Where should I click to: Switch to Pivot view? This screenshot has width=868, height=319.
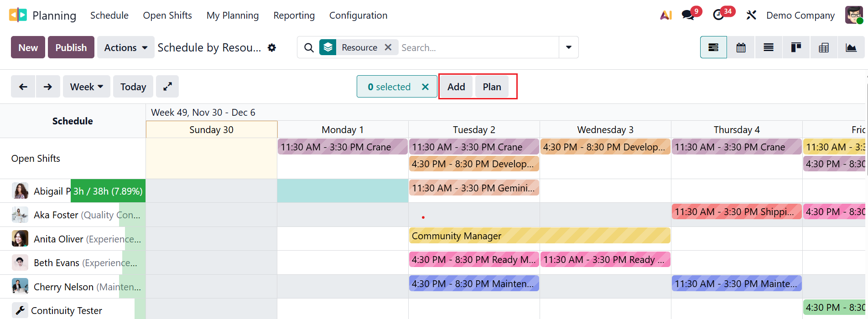[824, 47]
